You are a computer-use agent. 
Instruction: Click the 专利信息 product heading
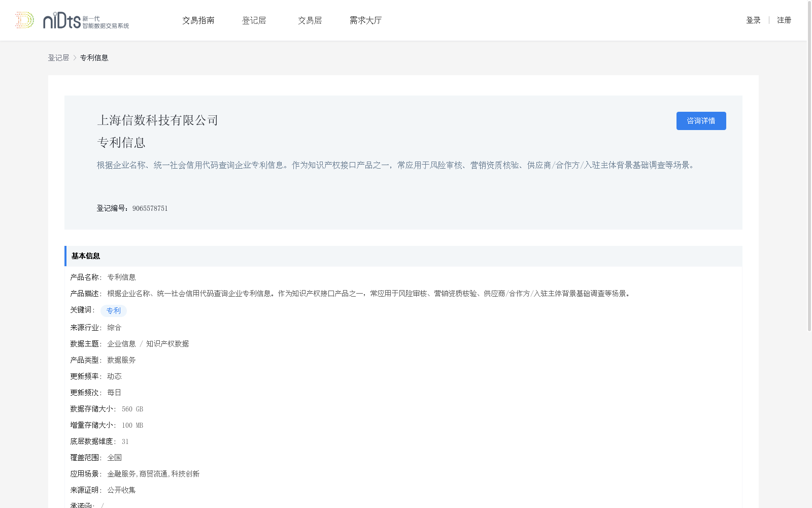tap(121, 143)
